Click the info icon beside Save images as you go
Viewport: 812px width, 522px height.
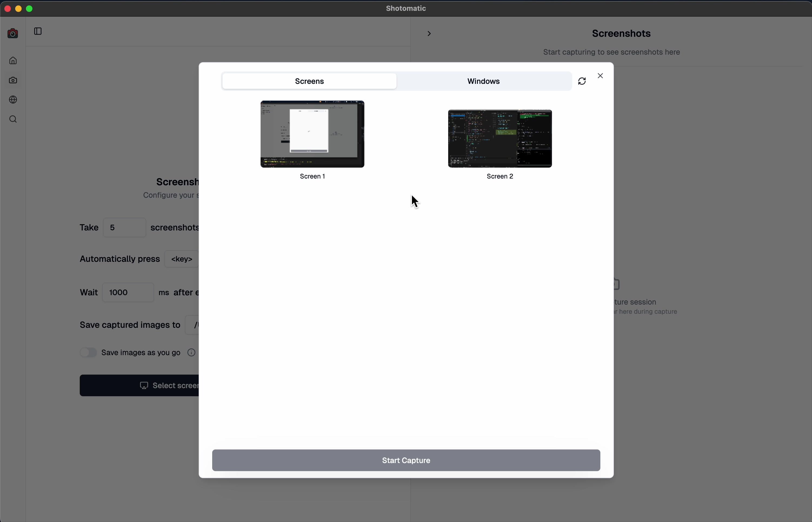[x=191, y=352]
